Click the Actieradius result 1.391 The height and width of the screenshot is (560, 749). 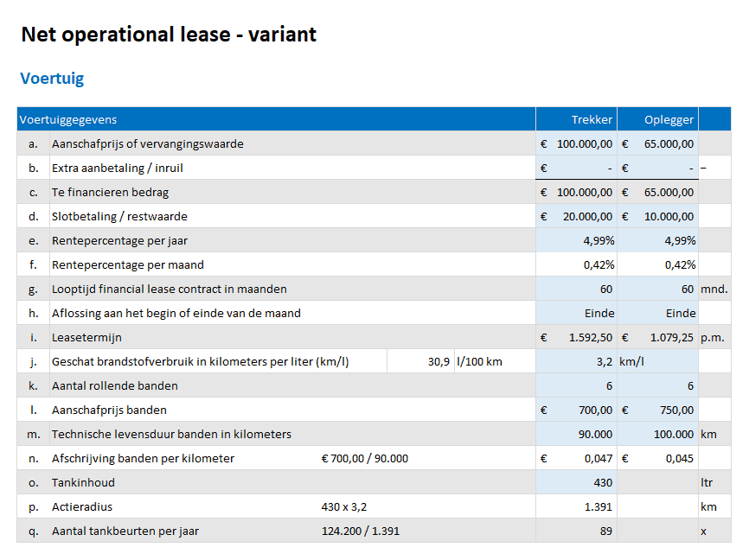click(x=576, y=506)
